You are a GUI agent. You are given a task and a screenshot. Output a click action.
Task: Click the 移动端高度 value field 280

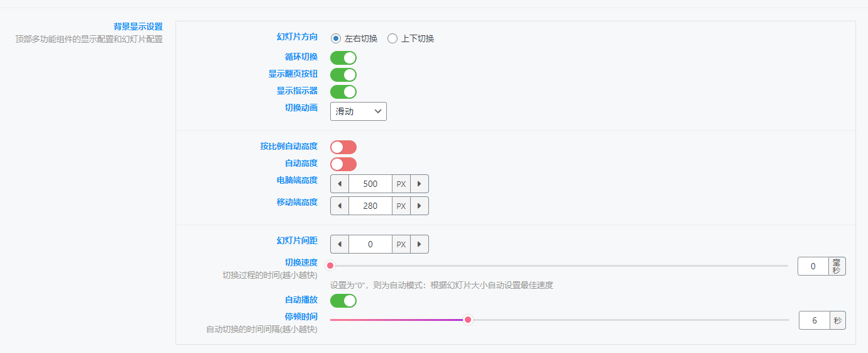[x=370, y=206]
